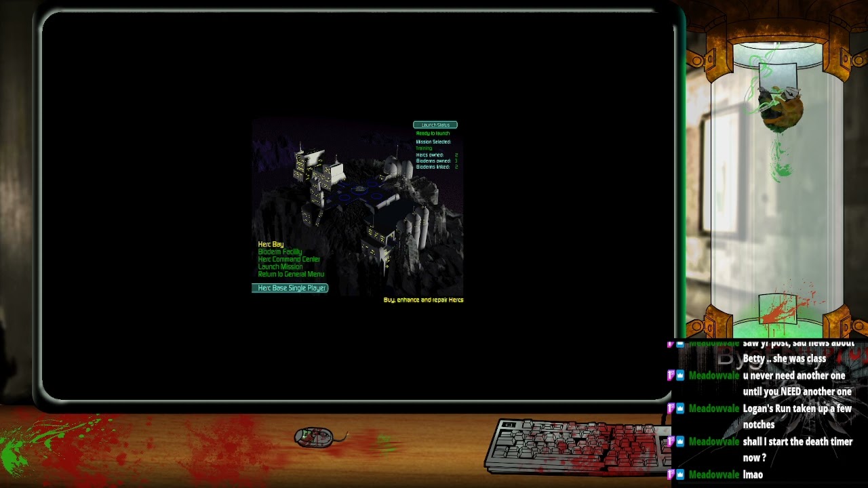
Task: Click the blue chat badge on 'lmao' row
Action: coord(680,474)
